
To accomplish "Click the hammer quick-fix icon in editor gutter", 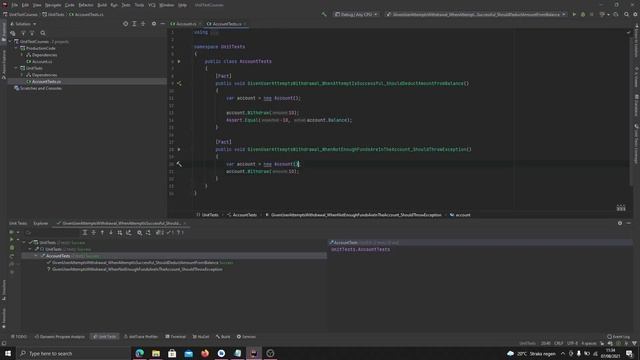I will click(x=179, y=164).
